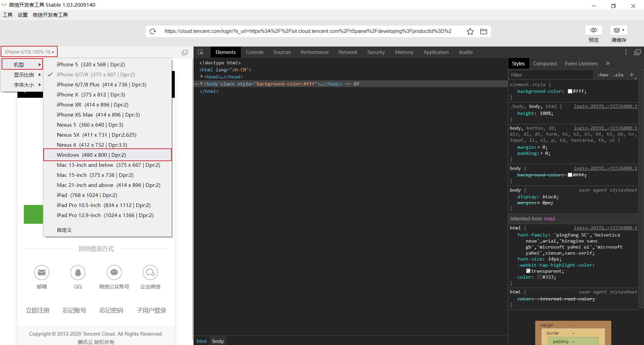Click the detach simulator window icon
Image resolution: width=644 pixels, height=345 pixels.
185,52
